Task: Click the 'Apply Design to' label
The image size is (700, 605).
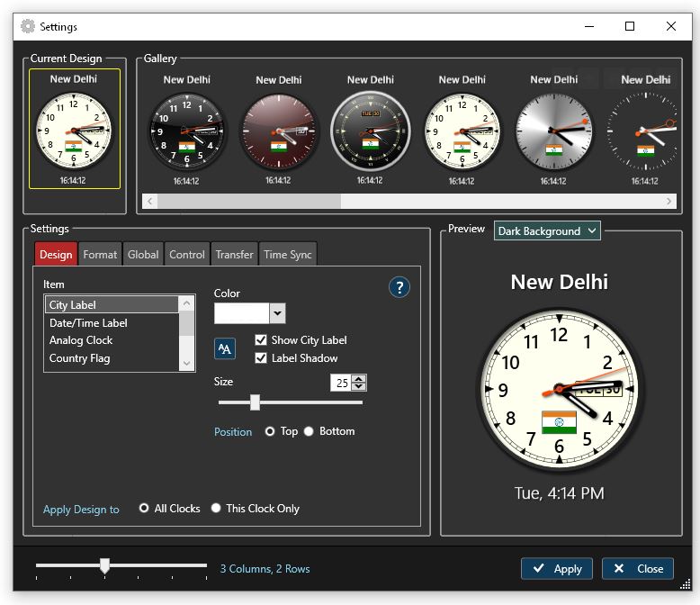Action: point(81,510)
